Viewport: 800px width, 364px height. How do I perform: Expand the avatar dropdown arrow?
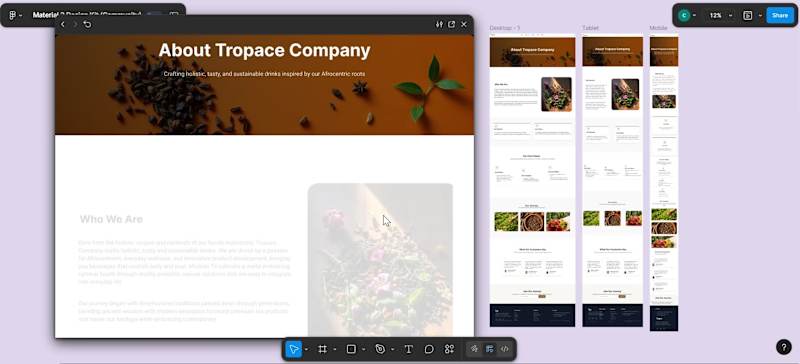coord(694,15)
